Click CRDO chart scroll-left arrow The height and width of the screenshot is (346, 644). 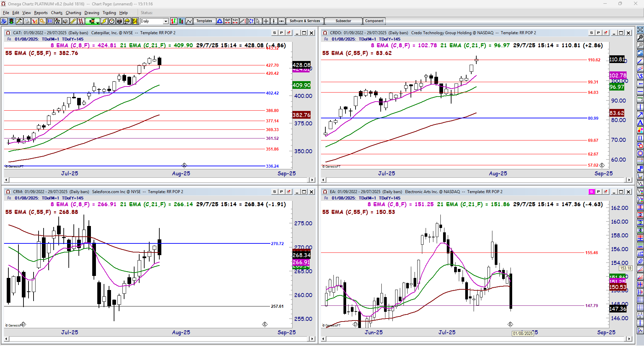pos(324,180)
